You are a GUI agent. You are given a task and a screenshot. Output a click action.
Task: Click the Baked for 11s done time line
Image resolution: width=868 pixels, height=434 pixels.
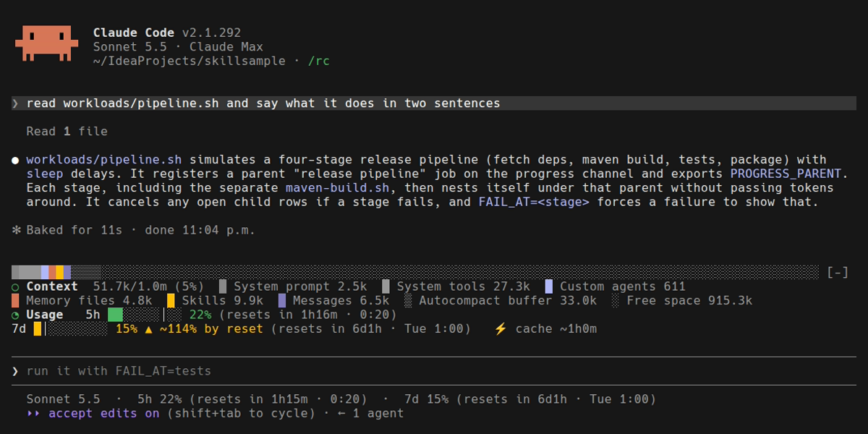tap(141, 231)
